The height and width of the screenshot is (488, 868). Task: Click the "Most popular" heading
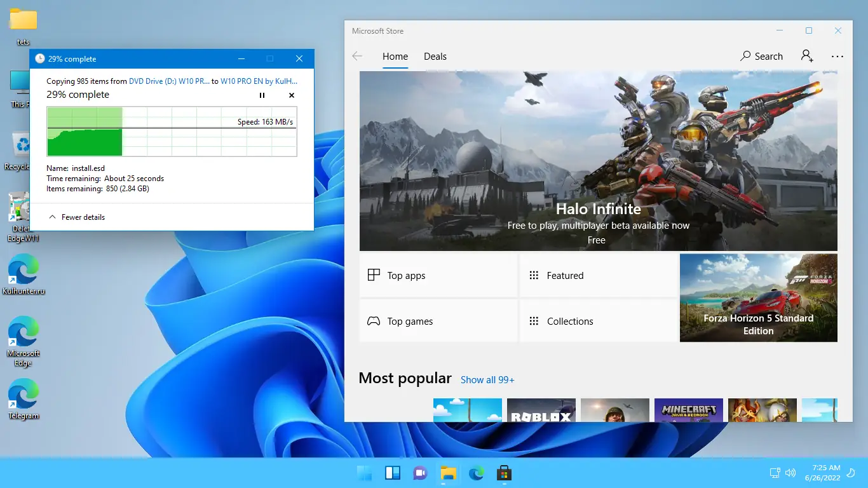click(x=405, y=378)
